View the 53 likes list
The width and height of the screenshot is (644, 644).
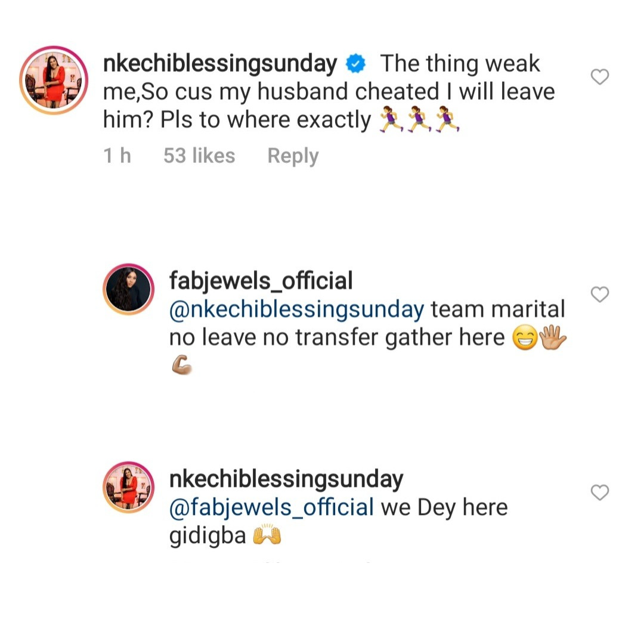click(199, 156)
